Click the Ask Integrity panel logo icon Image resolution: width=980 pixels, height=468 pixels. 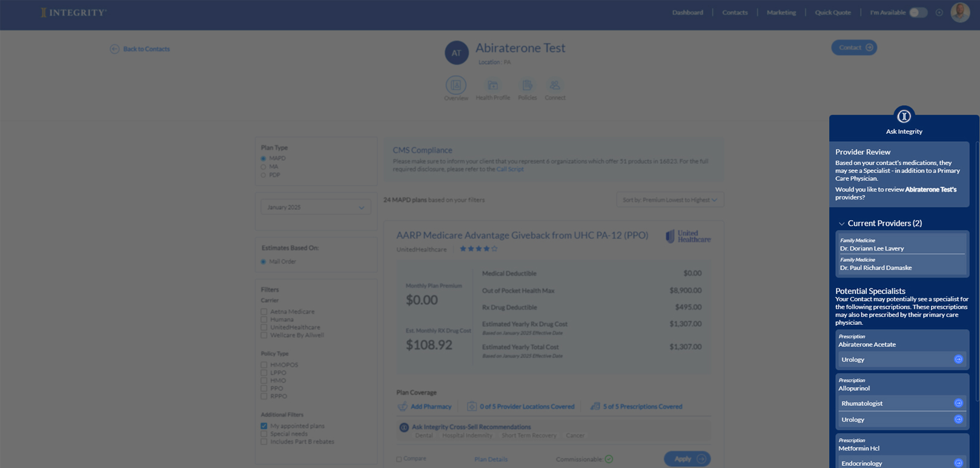point(904,116)
